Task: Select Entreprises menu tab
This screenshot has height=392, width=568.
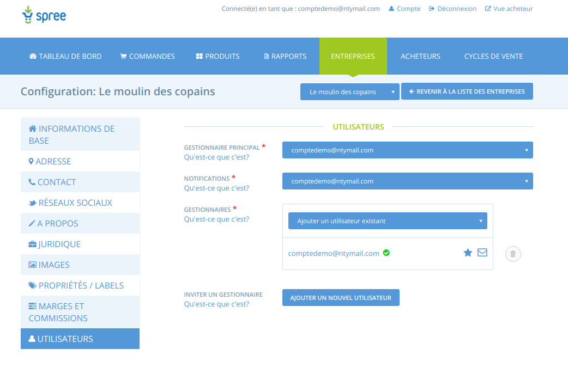Action: coord(353,56)
